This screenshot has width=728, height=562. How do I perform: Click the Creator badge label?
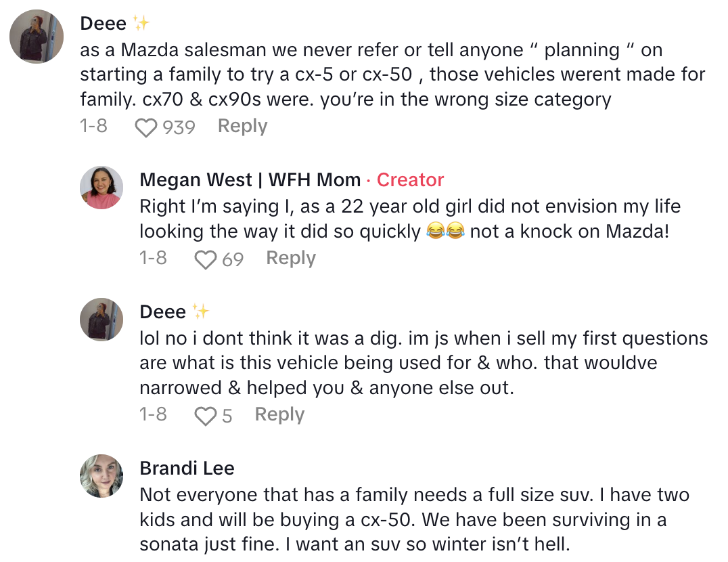[x=410, y=180]
